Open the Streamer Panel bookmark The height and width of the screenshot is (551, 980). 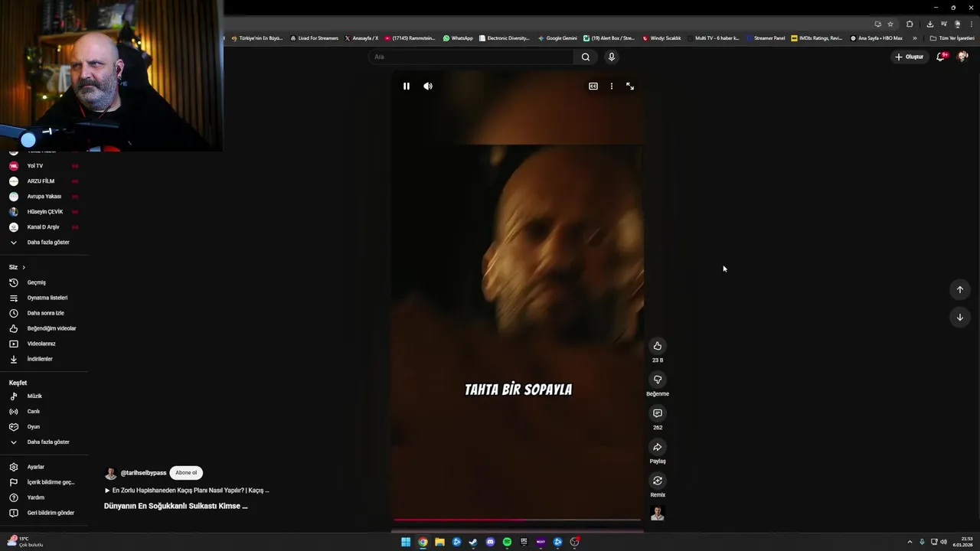click(x=766, y=37)
